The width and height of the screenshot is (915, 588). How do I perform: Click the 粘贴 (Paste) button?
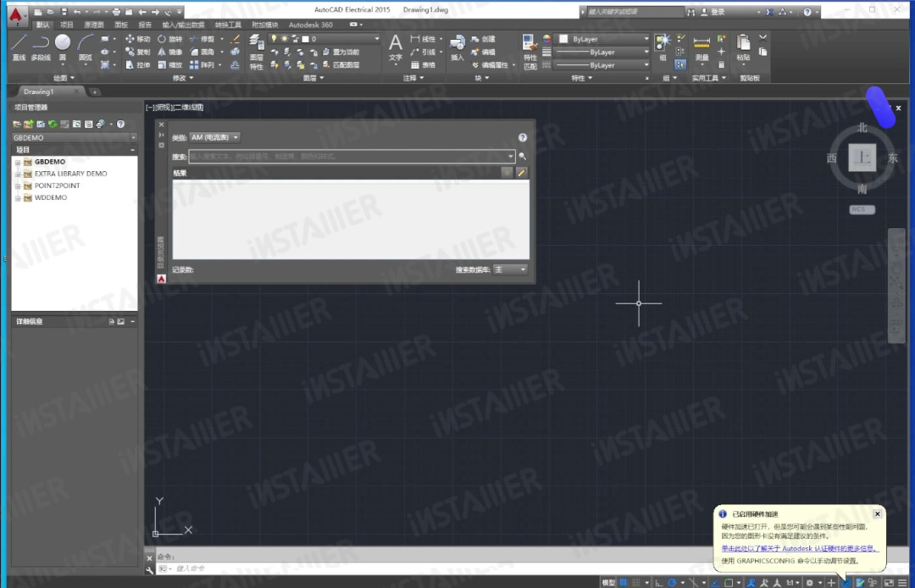(x=743, y=47)
